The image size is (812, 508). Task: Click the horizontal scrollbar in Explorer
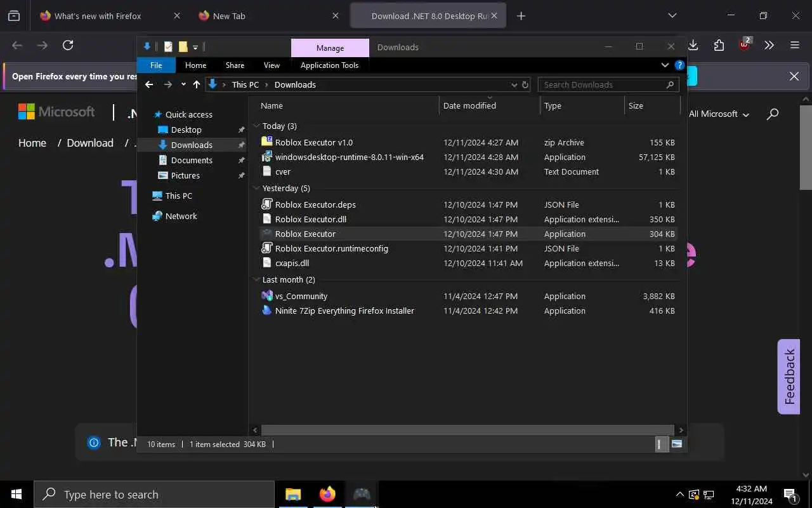pyautogui.click(x=467, y=430)
